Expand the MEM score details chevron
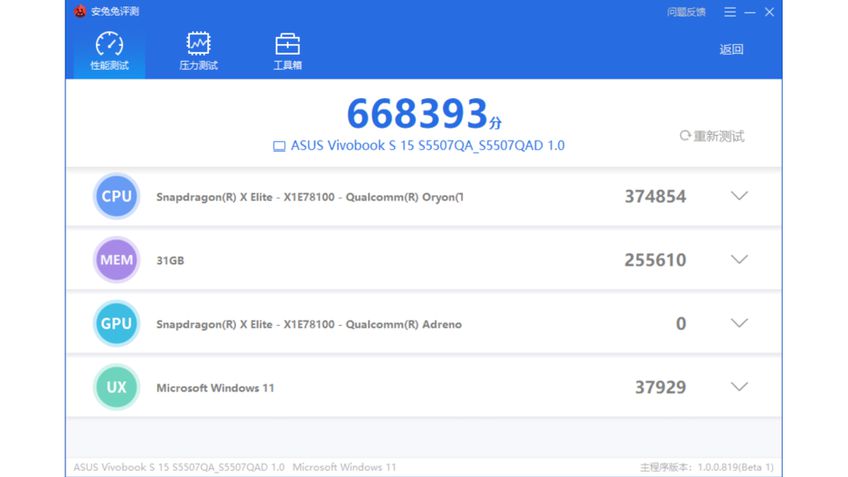The width and height of the screenshot is (848, 477). (739, 260)
